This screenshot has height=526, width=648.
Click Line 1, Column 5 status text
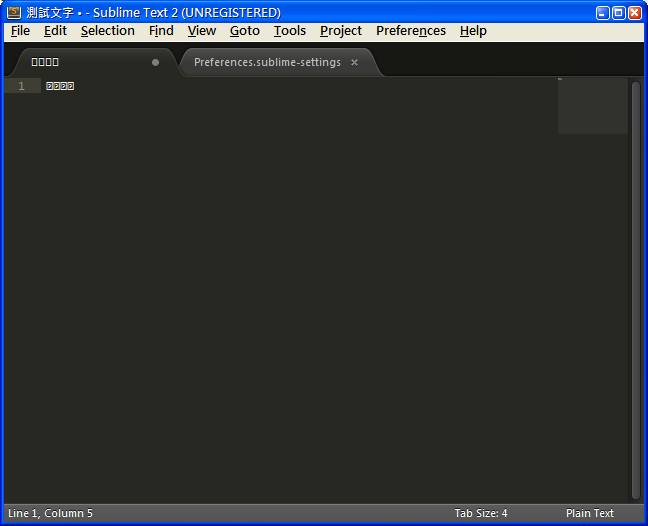pos(50,513)
